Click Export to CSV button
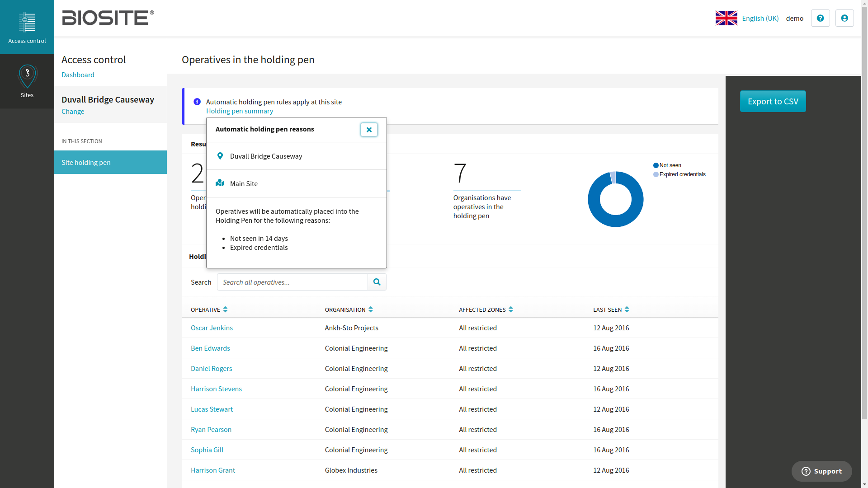The image size is (868, 488). [773, 101]
